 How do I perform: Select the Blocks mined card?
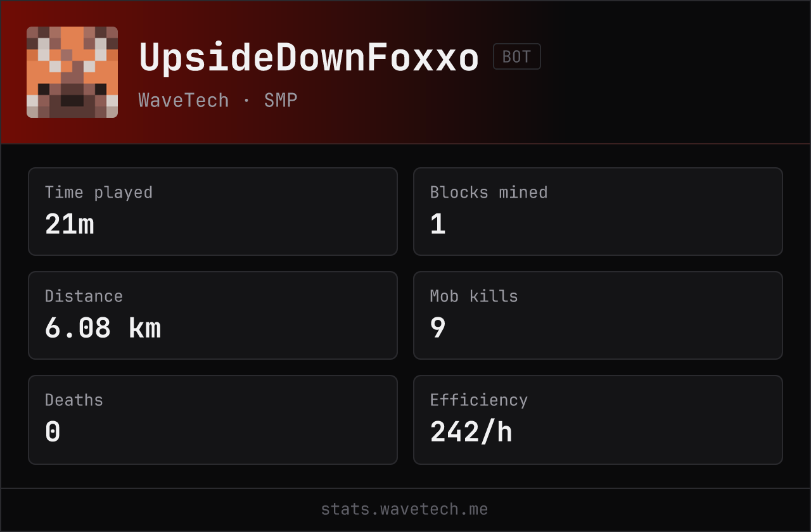click(x=598, y=212)
